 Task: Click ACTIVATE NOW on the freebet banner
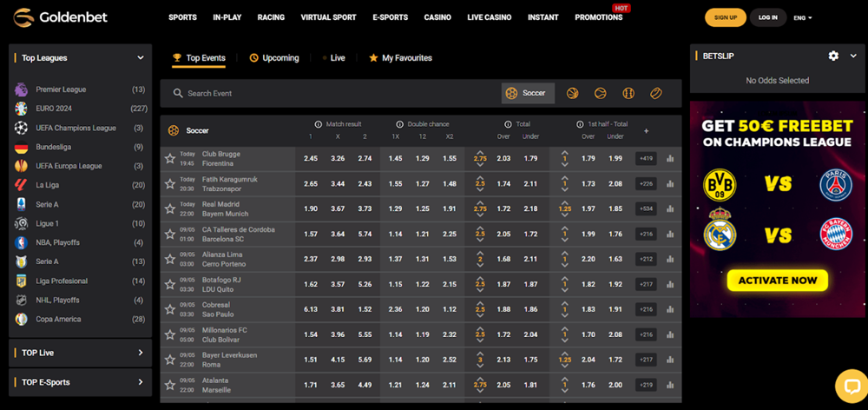(x=777, y=281)
